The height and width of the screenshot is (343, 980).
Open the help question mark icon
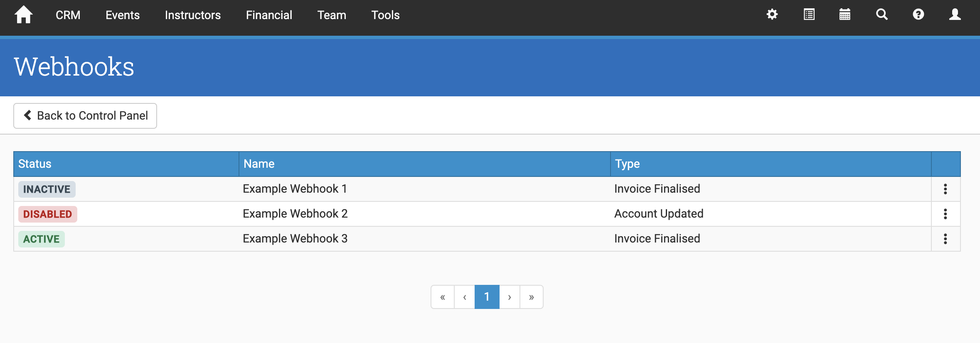918,15
